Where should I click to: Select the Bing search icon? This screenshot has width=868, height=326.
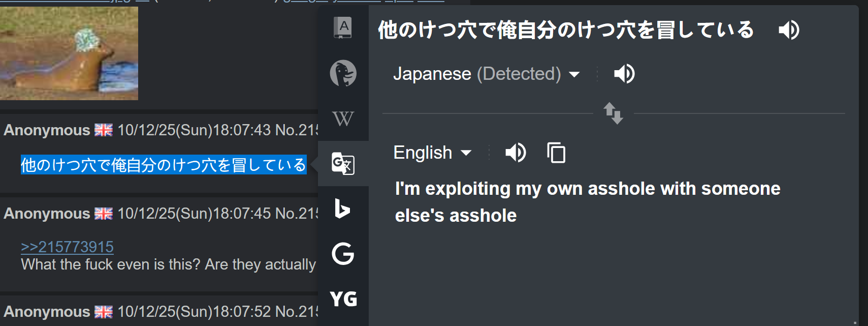(343, 209)
